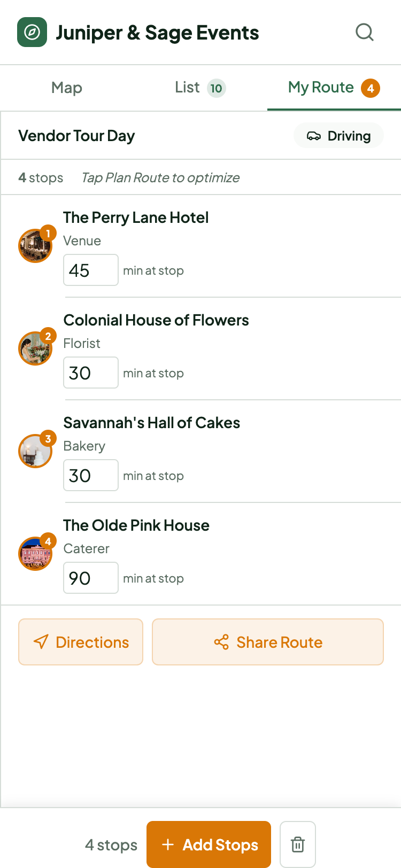
Task: Click the trash icon to clear route
Action: tap(298, 844)
